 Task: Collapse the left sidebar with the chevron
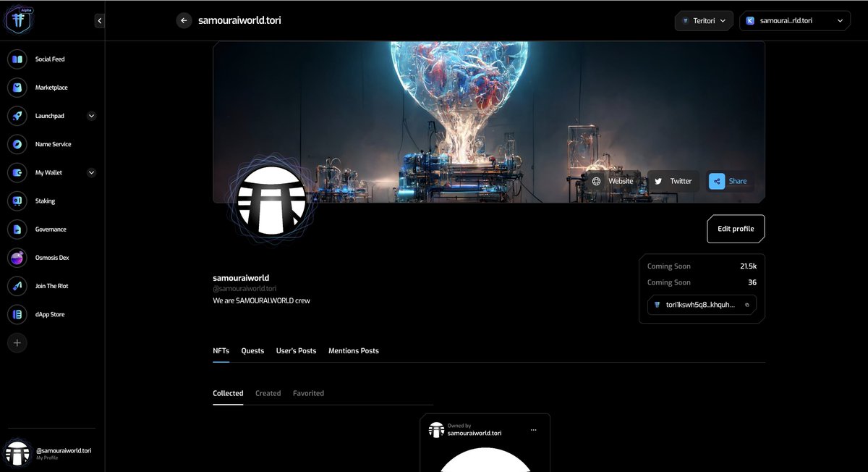100,20
